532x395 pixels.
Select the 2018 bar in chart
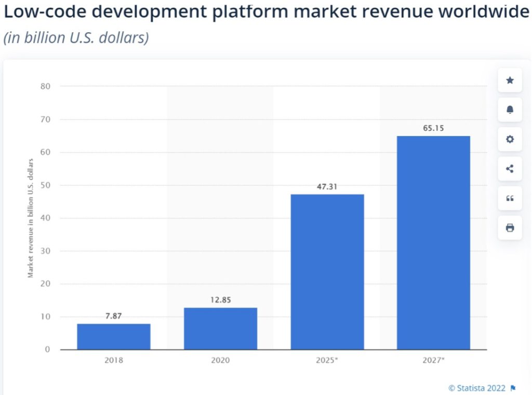click(114, 336)
